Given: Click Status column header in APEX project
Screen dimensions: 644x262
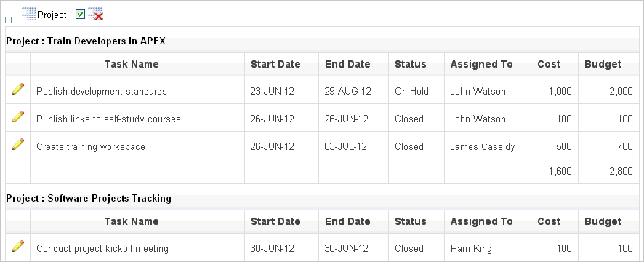Looking at the screenshot, I should click(410, 64).
